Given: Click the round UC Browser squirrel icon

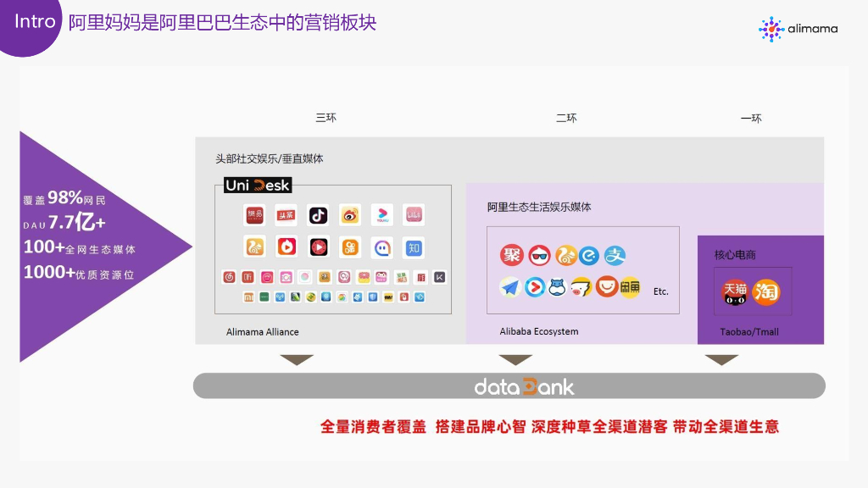Looking at the screenshot, I should pos(566,256).
